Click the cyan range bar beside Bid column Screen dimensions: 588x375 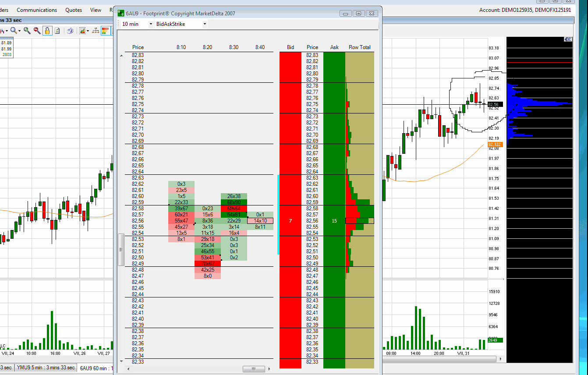click(278, 214)
